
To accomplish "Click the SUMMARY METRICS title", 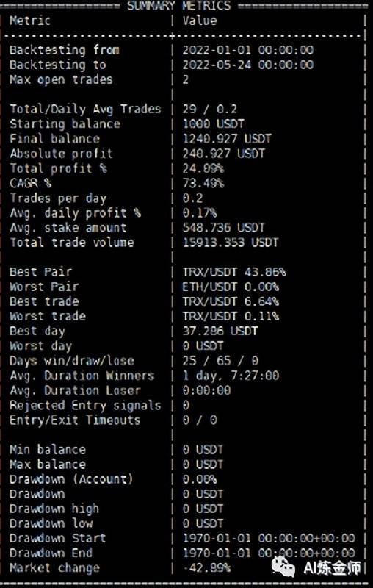I will (x=178, y=6).
